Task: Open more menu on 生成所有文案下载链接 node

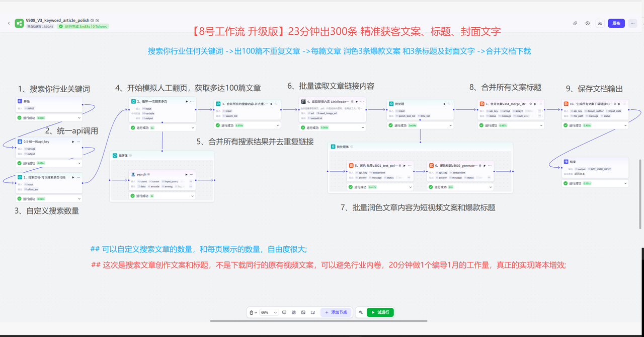Action: [x=625, y=104]
